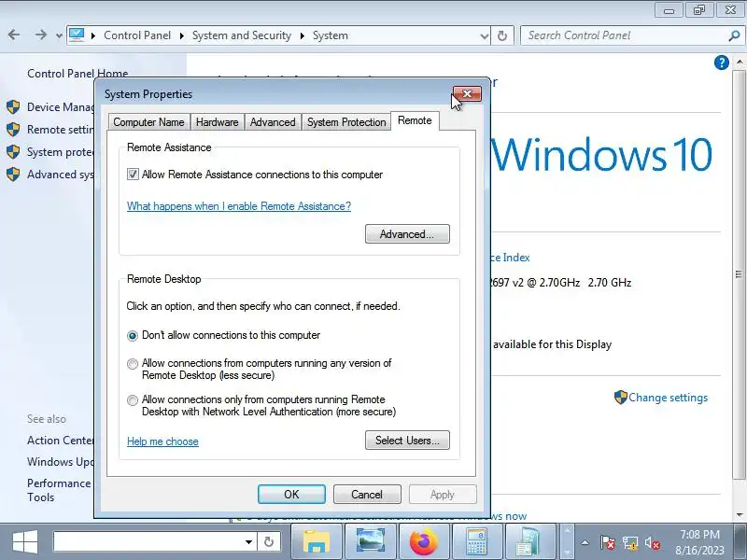The image size is (747, 560).
Task: Open Windows Update link
Action: click(60, 461)
